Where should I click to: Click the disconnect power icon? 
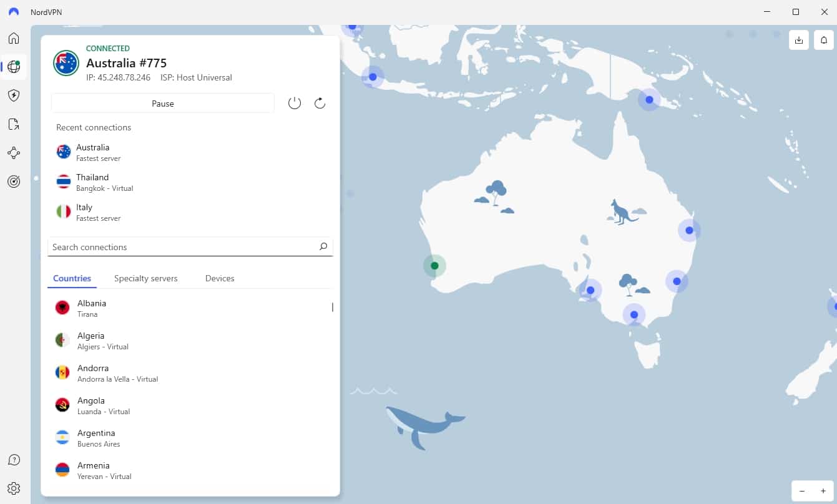click(295, 104)
